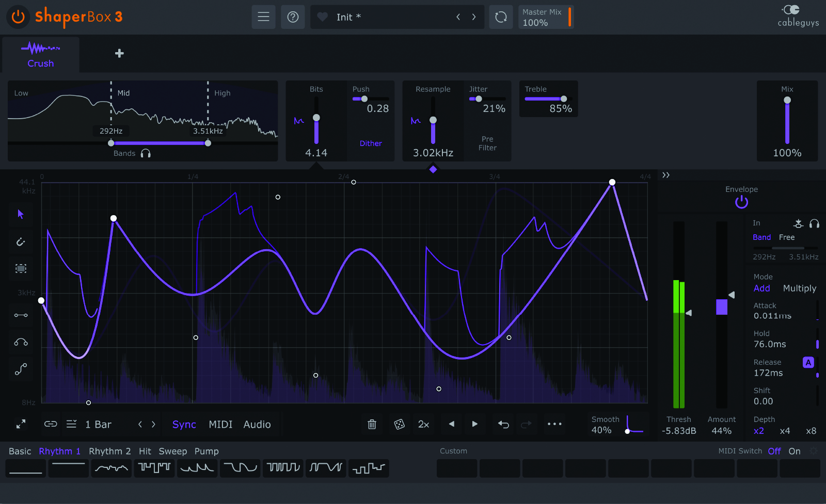Screen dimensions: 826x504
Task: Toggle the Release auto A button
Action: click(x=808, y=362)
